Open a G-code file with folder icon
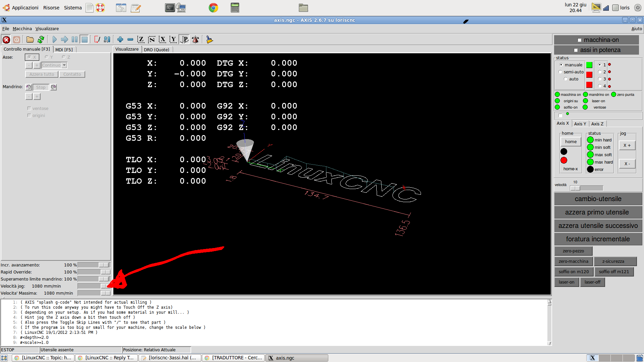Viewport: 644px width, 362px height. (x=30, y=40)
